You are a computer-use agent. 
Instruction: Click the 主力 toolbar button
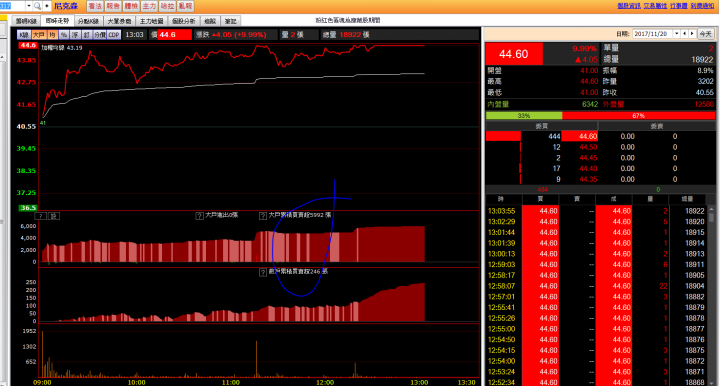(x=149, y=6)
